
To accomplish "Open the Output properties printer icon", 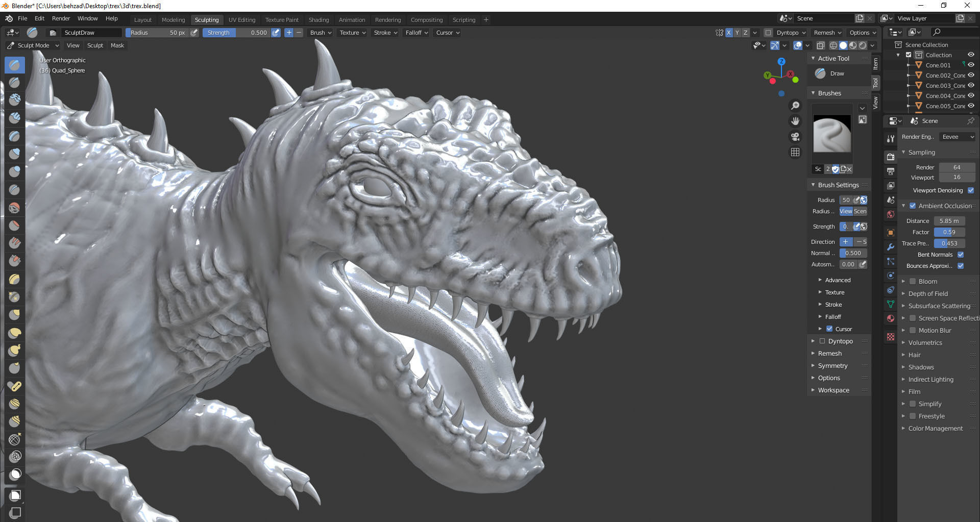I will 891,171.
